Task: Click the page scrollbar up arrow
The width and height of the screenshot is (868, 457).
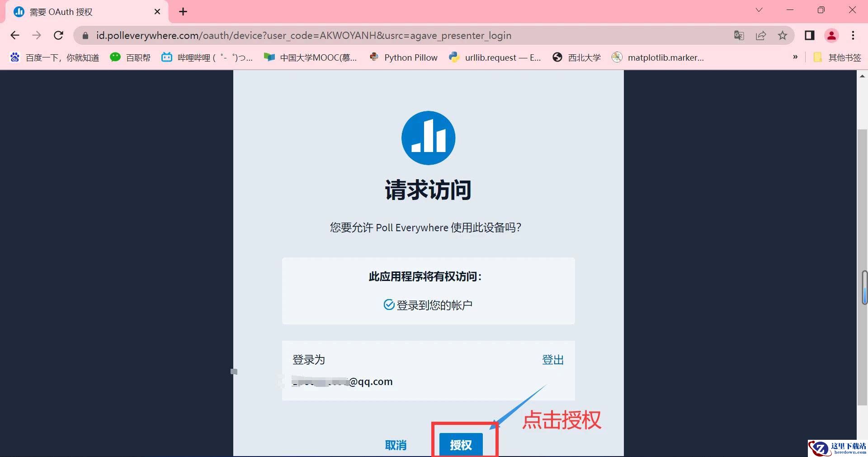Action: coord(862,76)
